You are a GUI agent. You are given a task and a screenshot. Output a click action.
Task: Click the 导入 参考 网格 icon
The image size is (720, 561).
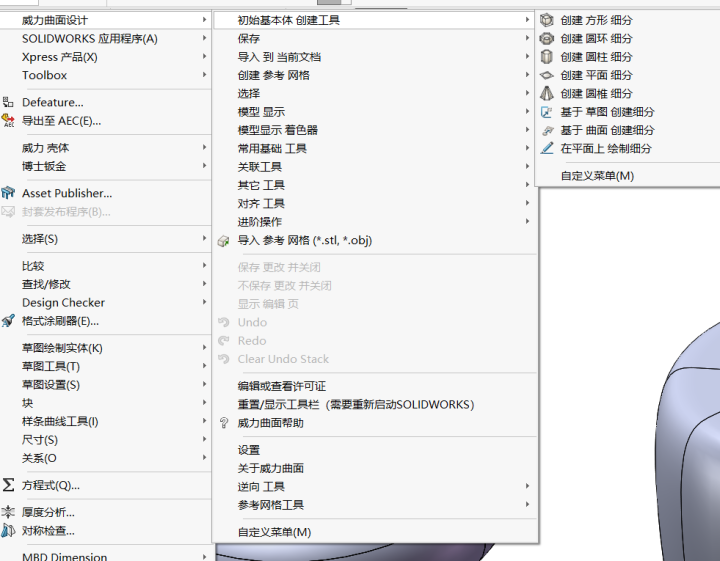click(x=224, y=241)
